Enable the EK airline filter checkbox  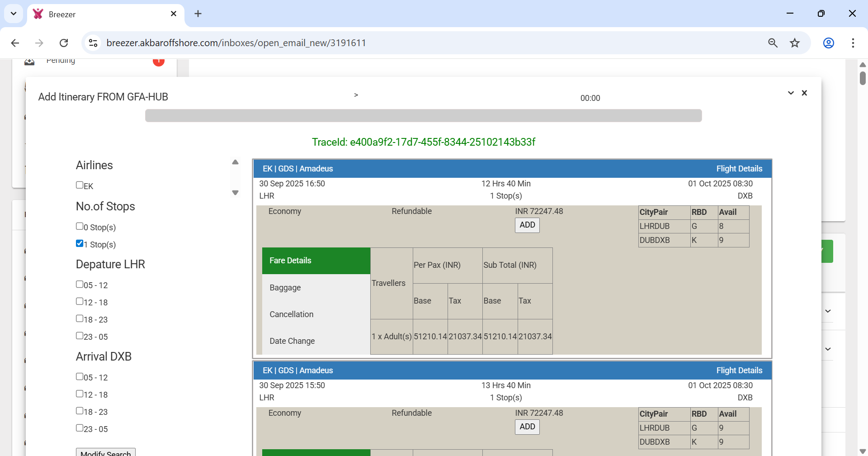[x=80, y=185]
